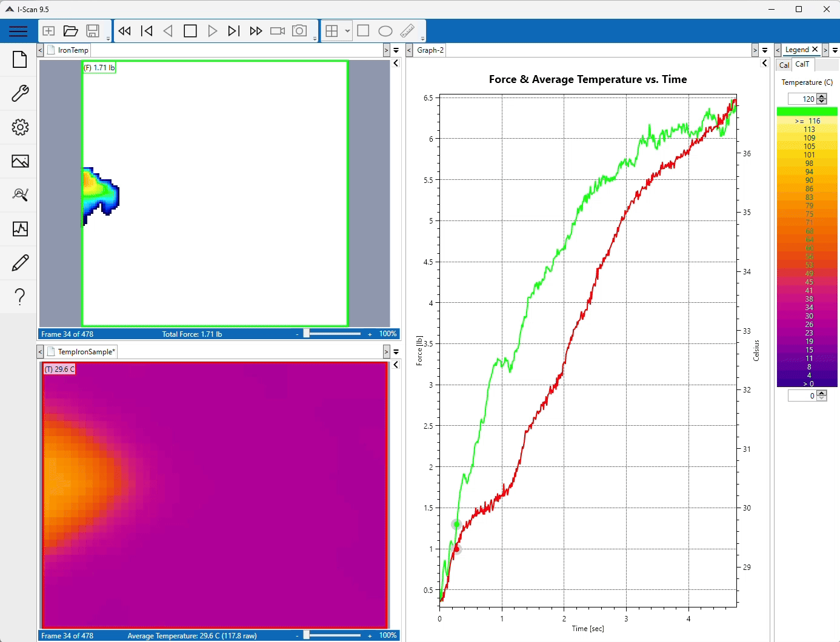Image resolution: width=840 pixels, height=642 pixels.
Task: Rewind to the first frame
Action: point(147,30)
